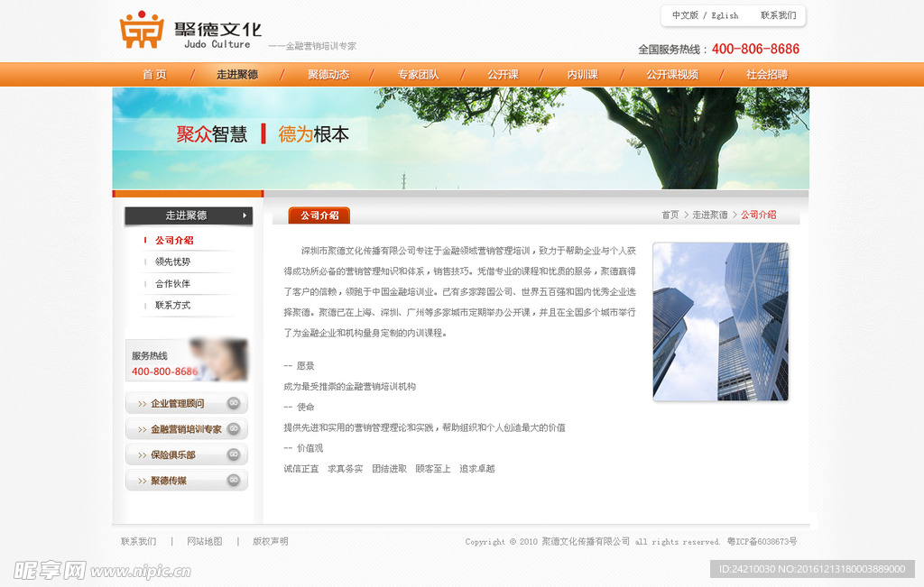Screen dimensions: 924x587
Task: Click GO icon beside 金融营销培训专家
Action: click(x=234, y=429)
